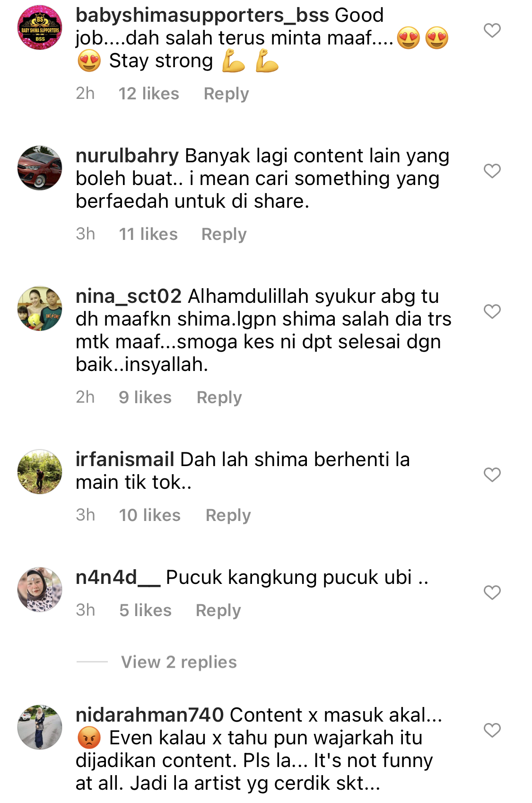This screenshot has height=803, width=532.
Task: Tap the heart beside nidarahman740's comment
Action: tap(492, 730)
